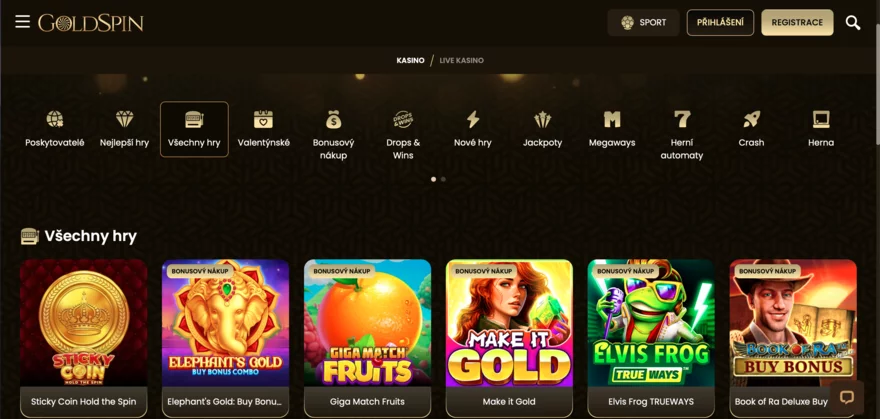880x419 pixels.
Task: Open the live chat support icon
Action: click(846, 398)
